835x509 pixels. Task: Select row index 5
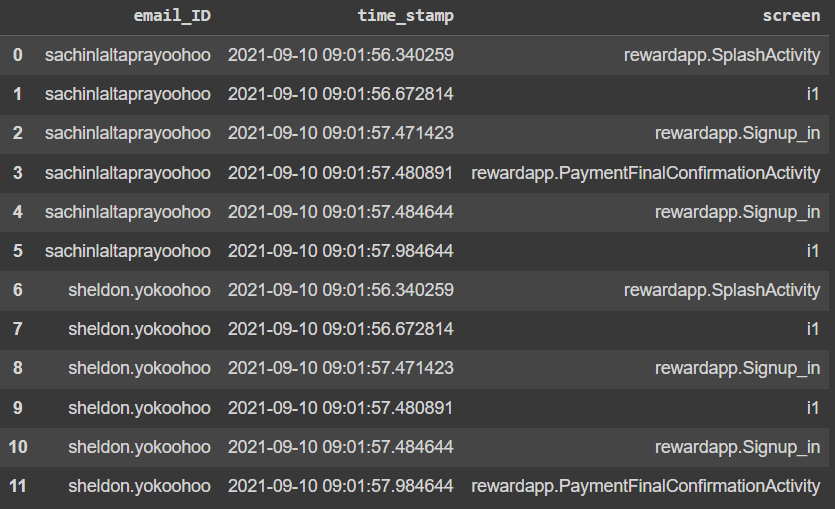(x=18, y=251)
